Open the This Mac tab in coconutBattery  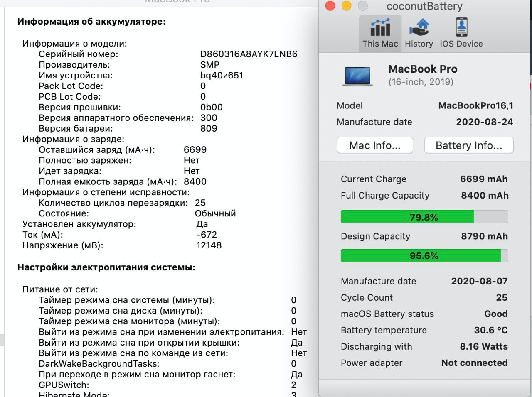coord(380,33)
